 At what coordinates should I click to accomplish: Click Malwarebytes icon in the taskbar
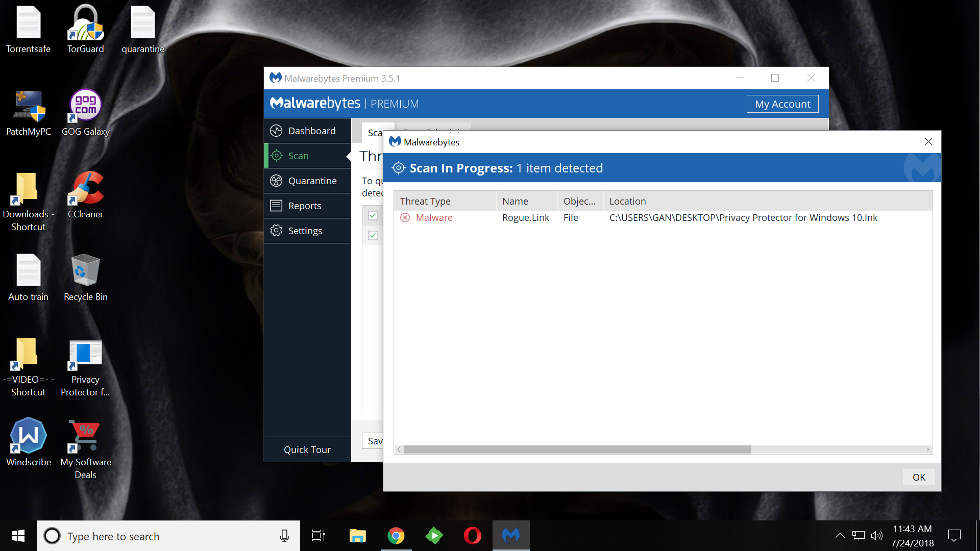coord(511,536)
